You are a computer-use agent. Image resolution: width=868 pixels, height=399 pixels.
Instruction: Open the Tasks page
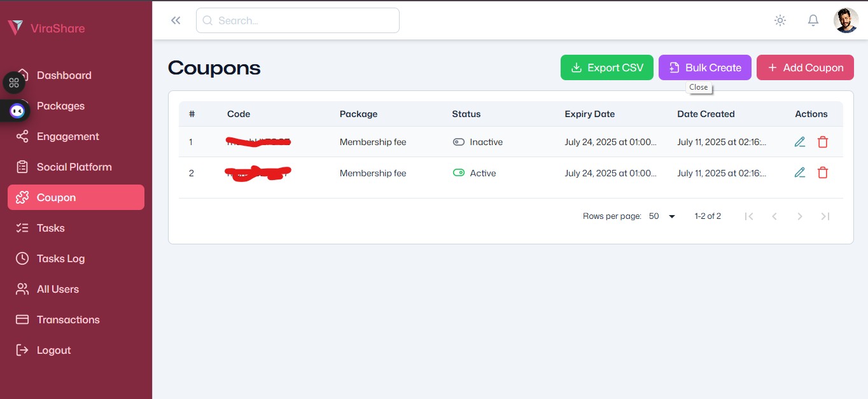pos(76,228)
